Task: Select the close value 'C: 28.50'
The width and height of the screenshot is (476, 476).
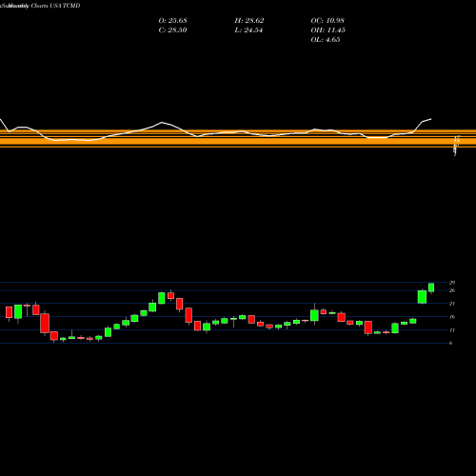Action: pyautogui.click(x=172, y=30)
